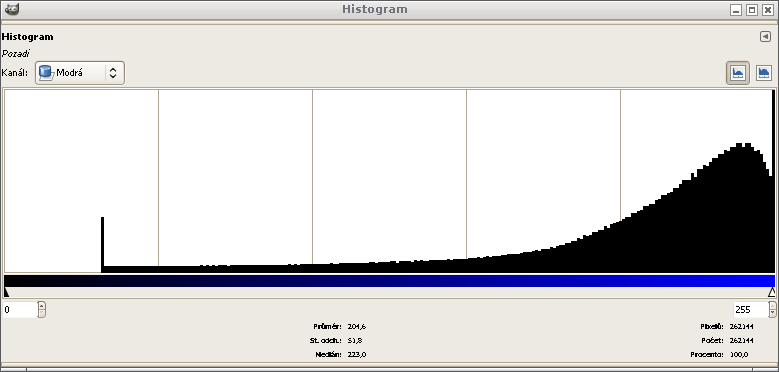
Task: Open the Histogram tab configuration menu
Action: point(765,37)
